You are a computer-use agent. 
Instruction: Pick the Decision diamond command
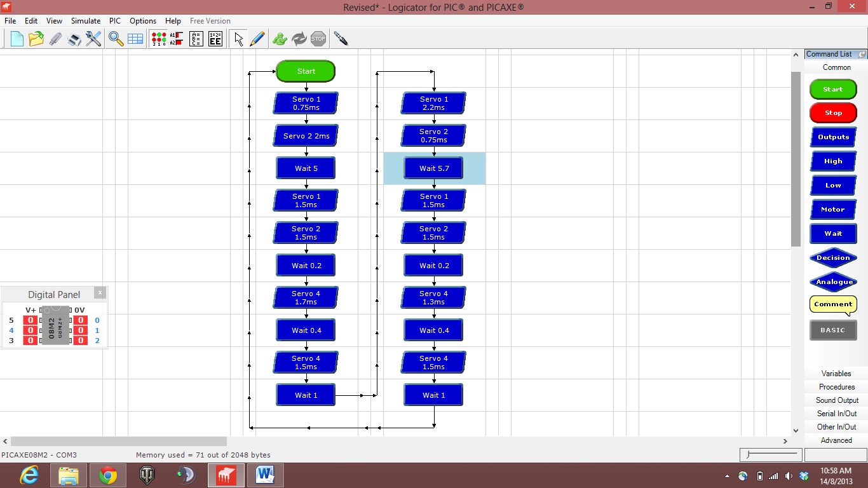coord(833,258)
